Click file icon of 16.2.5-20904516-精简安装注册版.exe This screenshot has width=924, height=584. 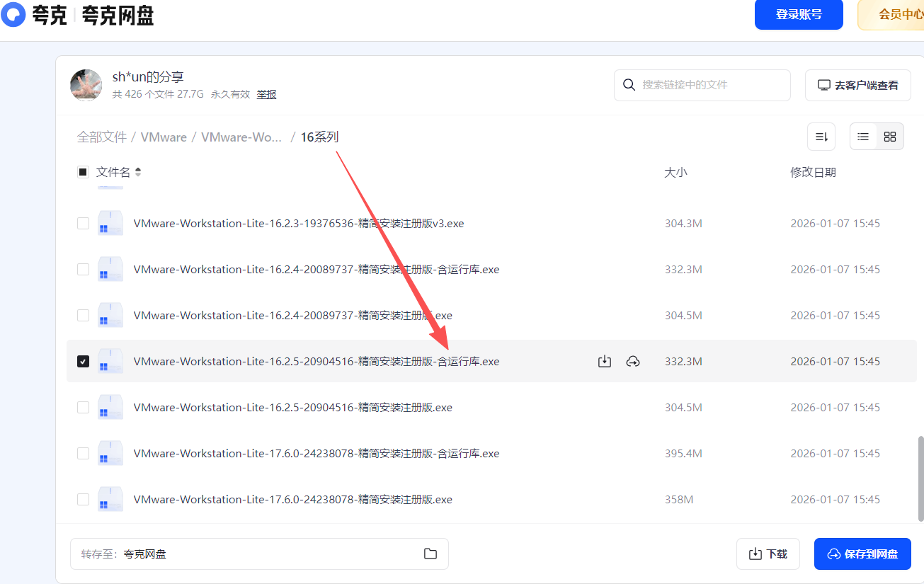tap(110, 407)
